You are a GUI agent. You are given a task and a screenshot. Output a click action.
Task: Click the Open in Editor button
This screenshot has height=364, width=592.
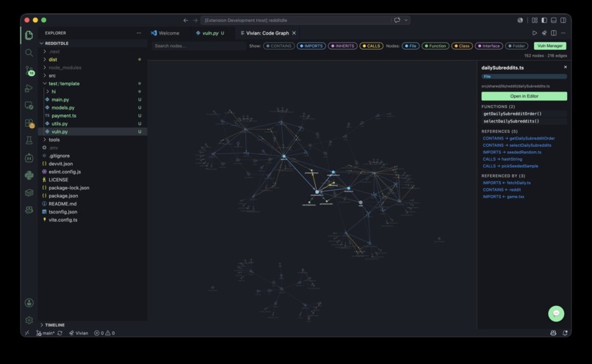tap(524, 96)
